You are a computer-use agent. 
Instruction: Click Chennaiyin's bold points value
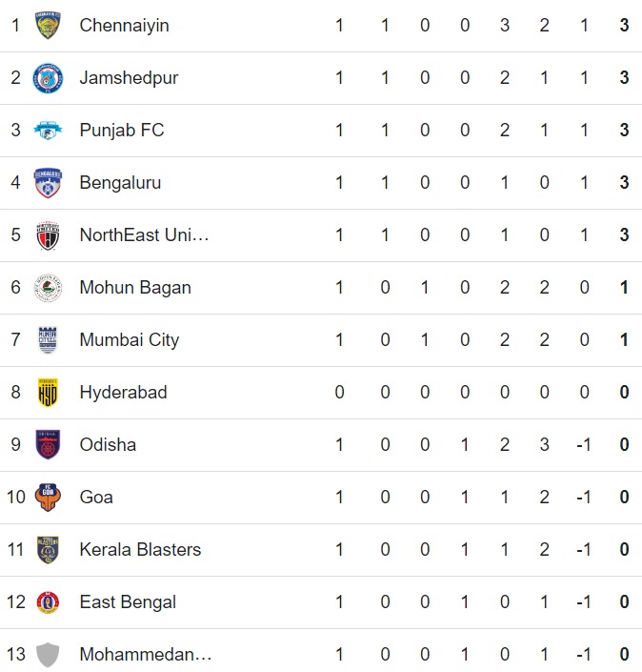[x=624, y=26]
